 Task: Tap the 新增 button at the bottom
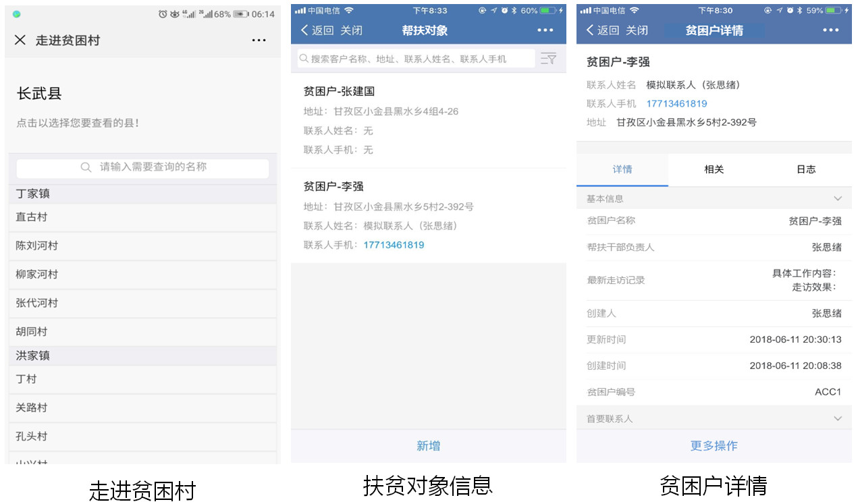coord(428,445)
